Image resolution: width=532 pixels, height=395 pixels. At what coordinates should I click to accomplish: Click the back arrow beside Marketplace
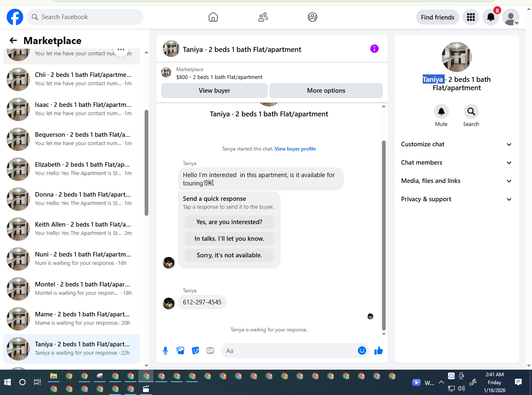coord(13,40)
